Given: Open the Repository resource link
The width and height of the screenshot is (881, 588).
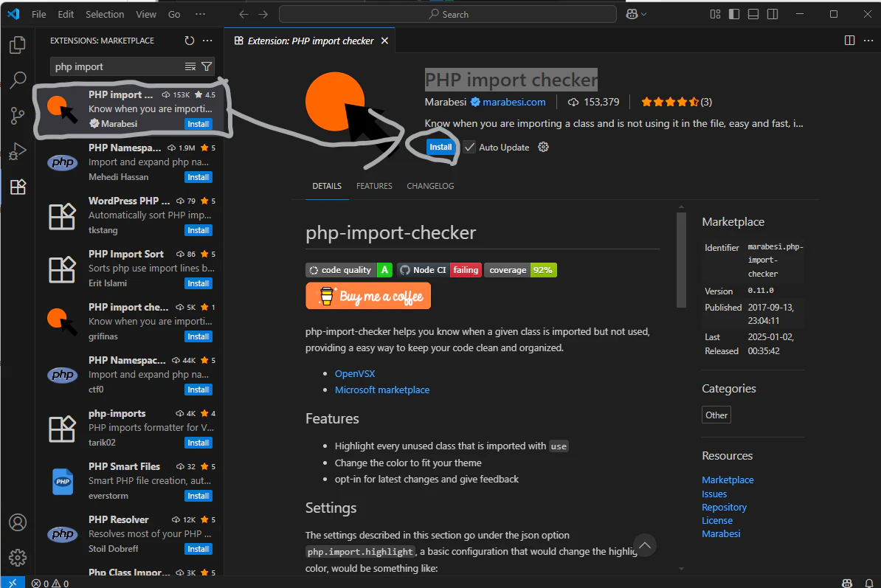Looking at the screenshot, I should coord(724,507).
